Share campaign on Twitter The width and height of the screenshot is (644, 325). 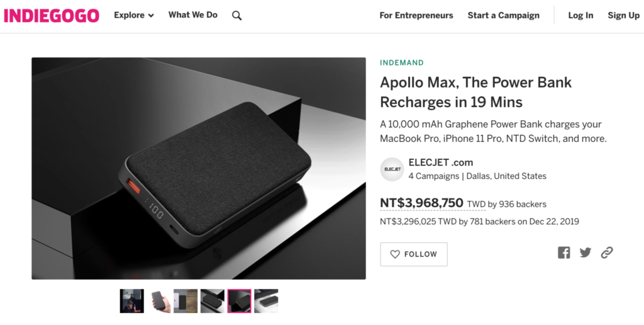[x=586, y=253]
